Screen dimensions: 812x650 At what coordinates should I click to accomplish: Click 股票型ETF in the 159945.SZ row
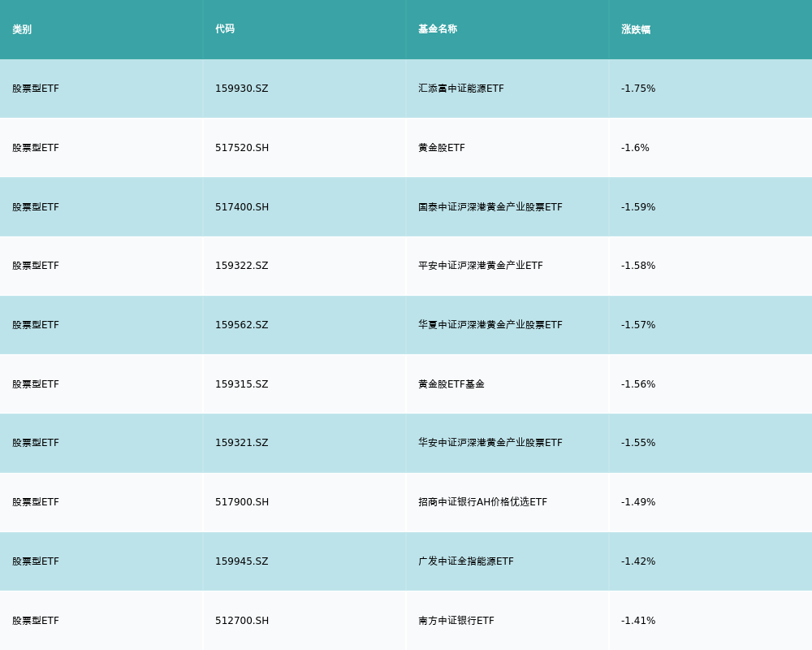tap(36, 561)
